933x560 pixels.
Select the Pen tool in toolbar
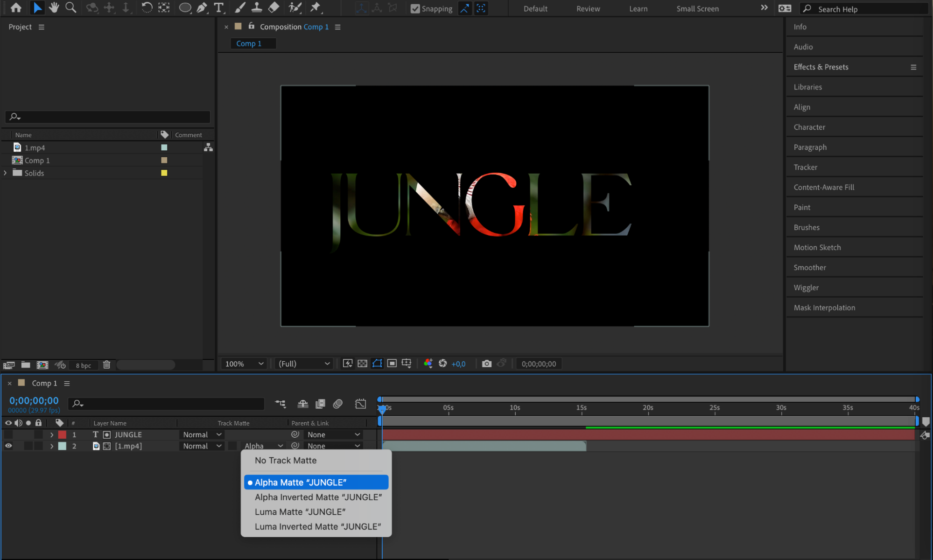(202, 7)
